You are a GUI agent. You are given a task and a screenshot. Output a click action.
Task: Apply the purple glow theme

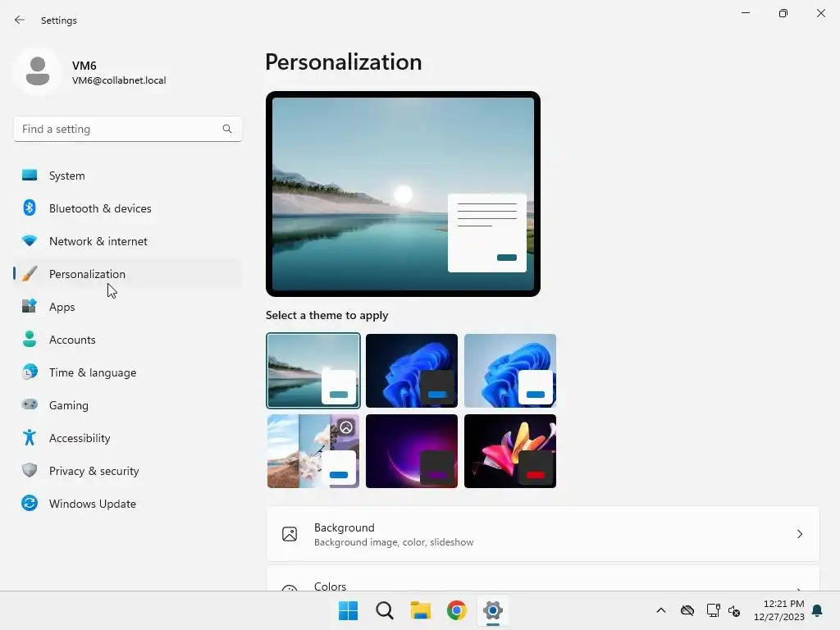click(x=412, y=451)
